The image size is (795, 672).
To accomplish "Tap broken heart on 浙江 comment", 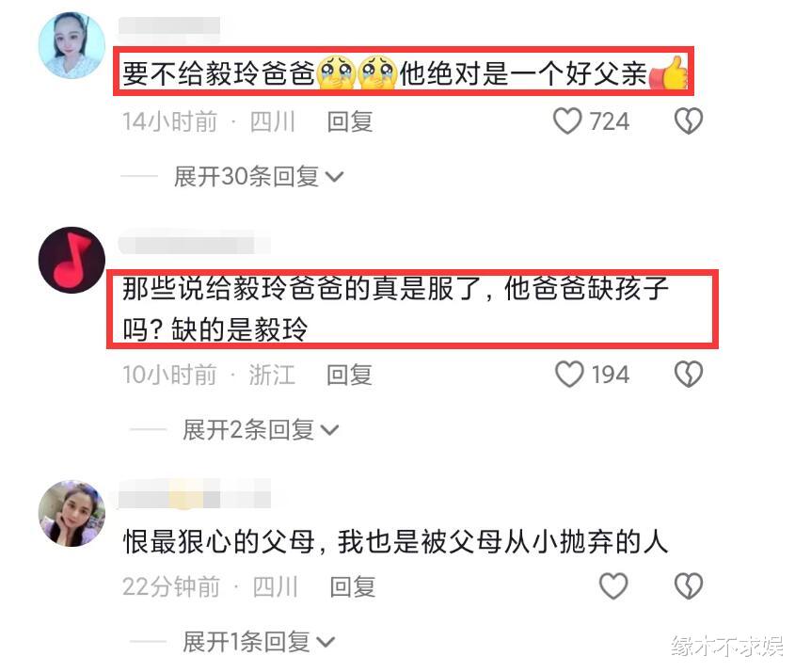I will 688,375.
